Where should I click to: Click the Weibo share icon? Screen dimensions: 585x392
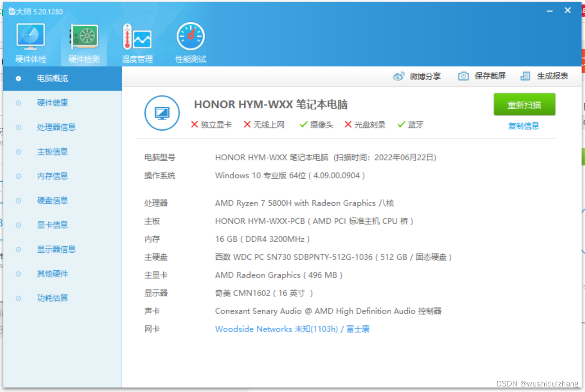coord(399,76)
